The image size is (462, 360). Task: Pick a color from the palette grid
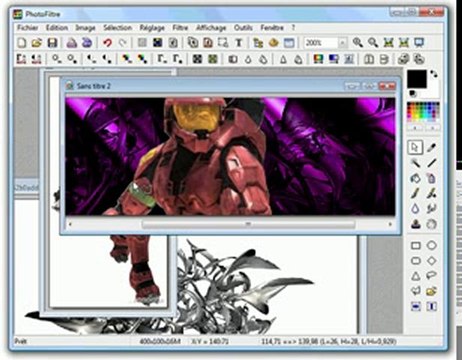(423, 112)
